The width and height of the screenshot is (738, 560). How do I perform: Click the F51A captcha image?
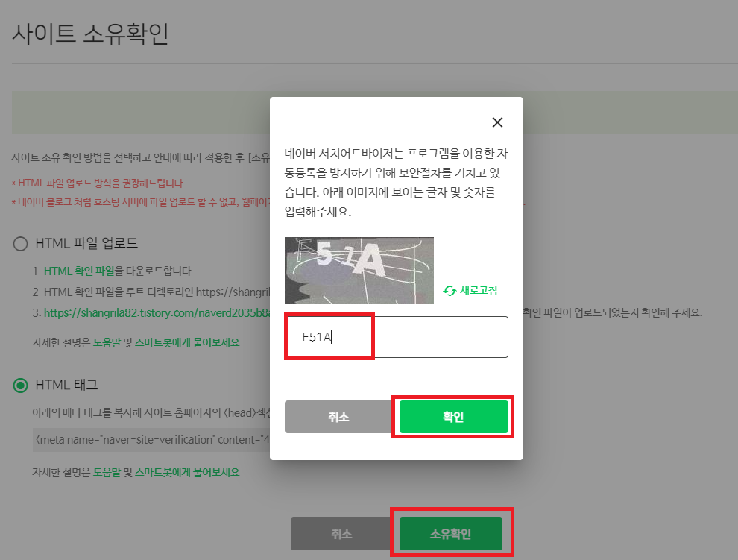359,271
